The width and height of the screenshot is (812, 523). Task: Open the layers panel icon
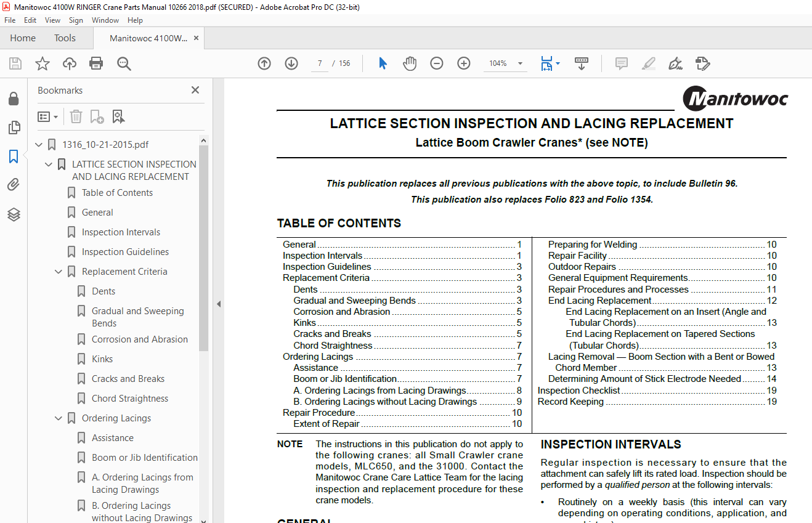pyautogui.click(x=14, y=214)
